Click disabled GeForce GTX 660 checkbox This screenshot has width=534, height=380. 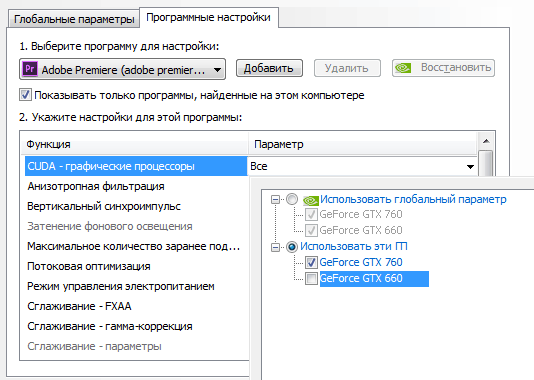[311, 231]
